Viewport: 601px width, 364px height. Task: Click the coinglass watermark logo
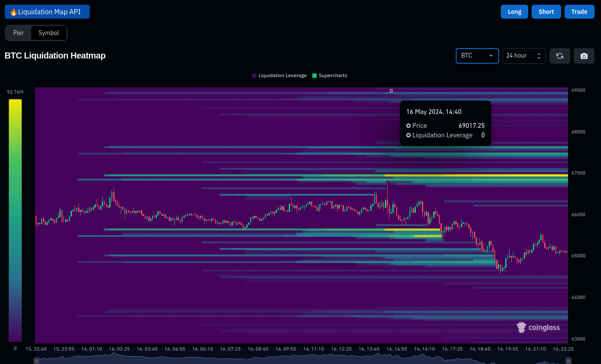coord(538,328)
